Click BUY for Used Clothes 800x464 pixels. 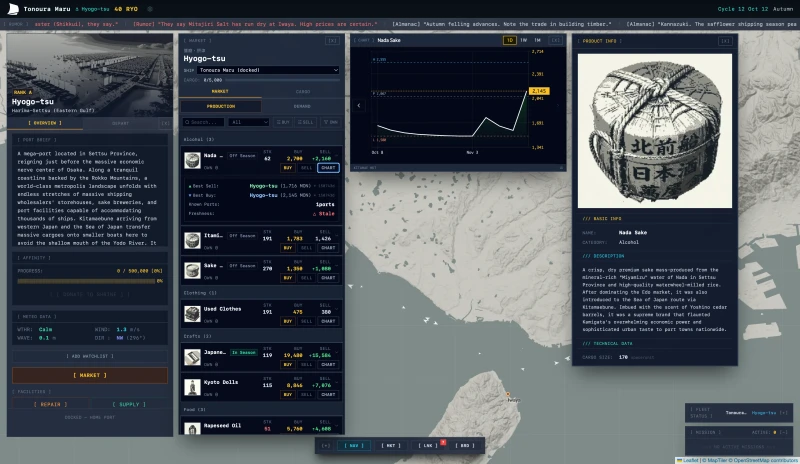pos(288,321)
